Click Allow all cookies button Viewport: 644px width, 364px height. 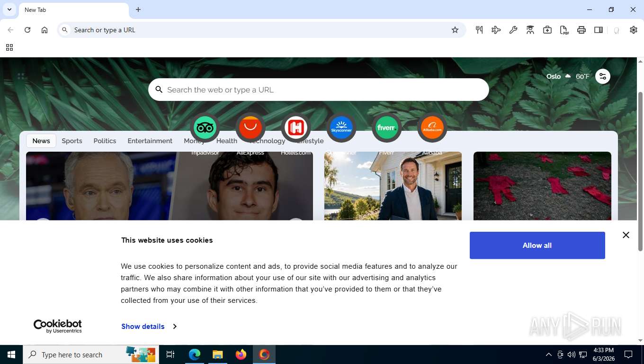pyautogui.click(x=537, y=246)
